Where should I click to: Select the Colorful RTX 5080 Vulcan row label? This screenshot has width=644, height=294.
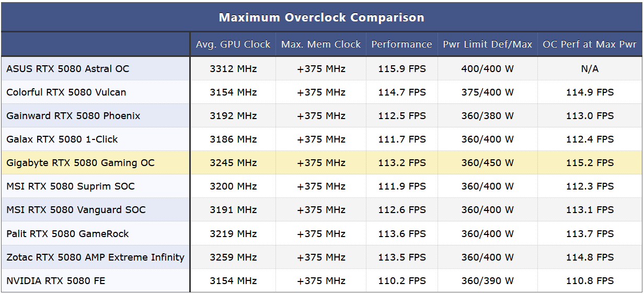pos(66,92)
